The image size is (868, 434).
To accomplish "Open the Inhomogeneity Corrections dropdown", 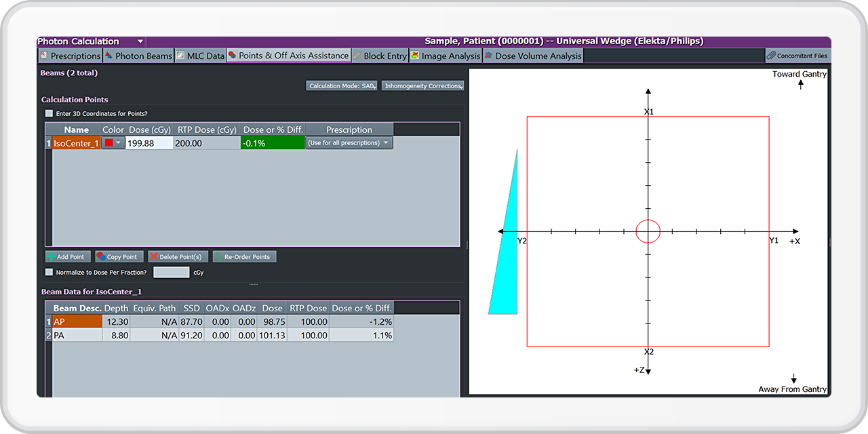I will tap(422, 86).
